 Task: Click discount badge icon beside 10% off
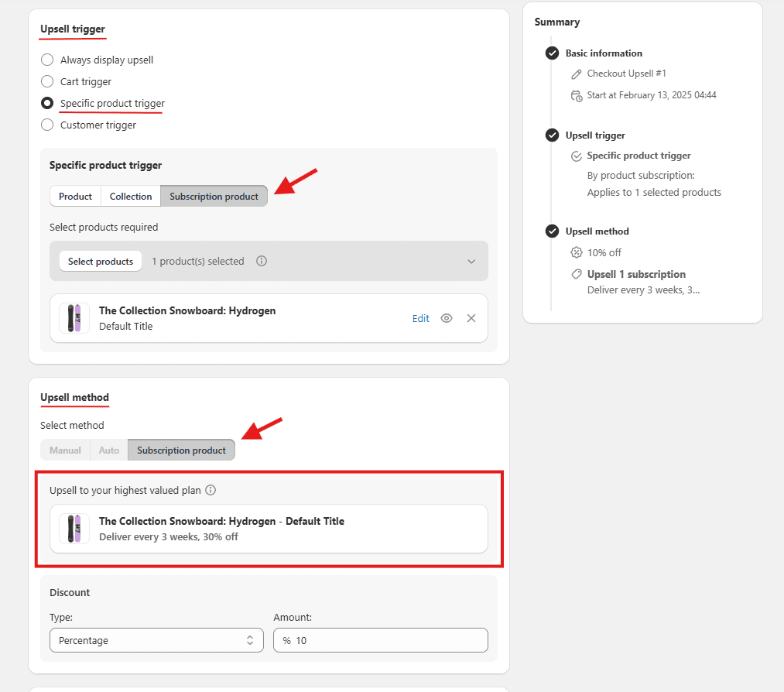point(576,252)
